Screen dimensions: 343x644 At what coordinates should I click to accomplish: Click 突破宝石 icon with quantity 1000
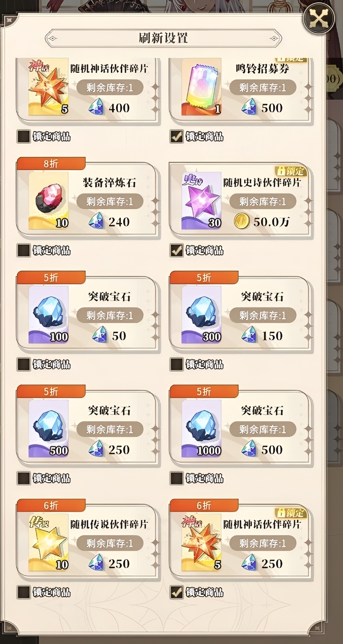click(x=202, y=428)
